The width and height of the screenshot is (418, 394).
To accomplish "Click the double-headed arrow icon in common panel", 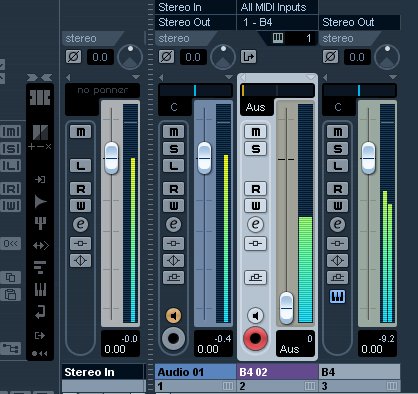I will [41, 246].
